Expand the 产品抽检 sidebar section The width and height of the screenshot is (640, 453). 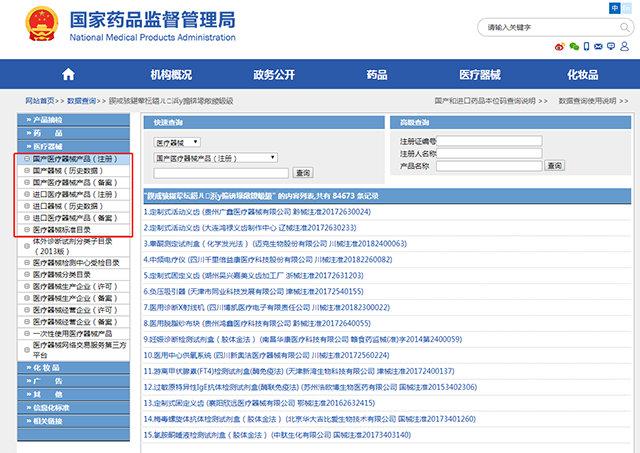(x=73, y=120)
